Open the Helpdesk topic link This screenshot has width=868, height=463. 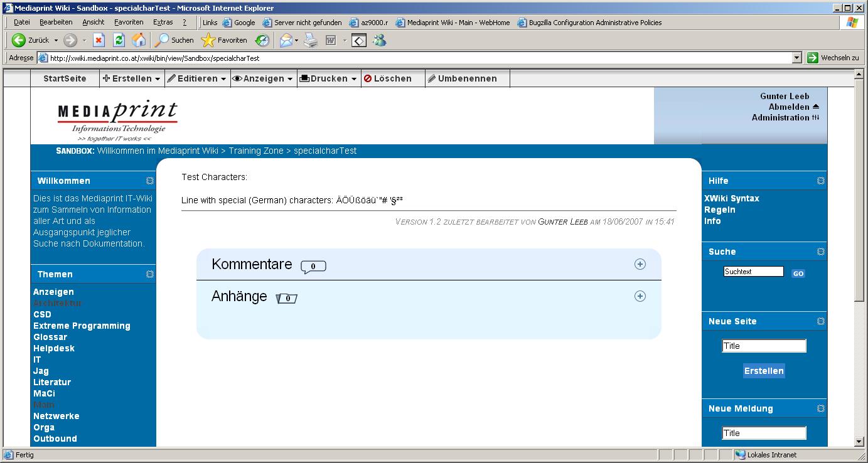[54, 348]
